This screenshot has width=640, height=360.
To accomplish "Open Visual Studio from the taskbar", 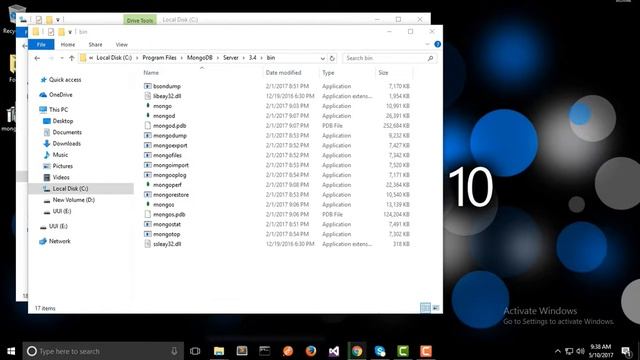I will click(x=334, y=351).
